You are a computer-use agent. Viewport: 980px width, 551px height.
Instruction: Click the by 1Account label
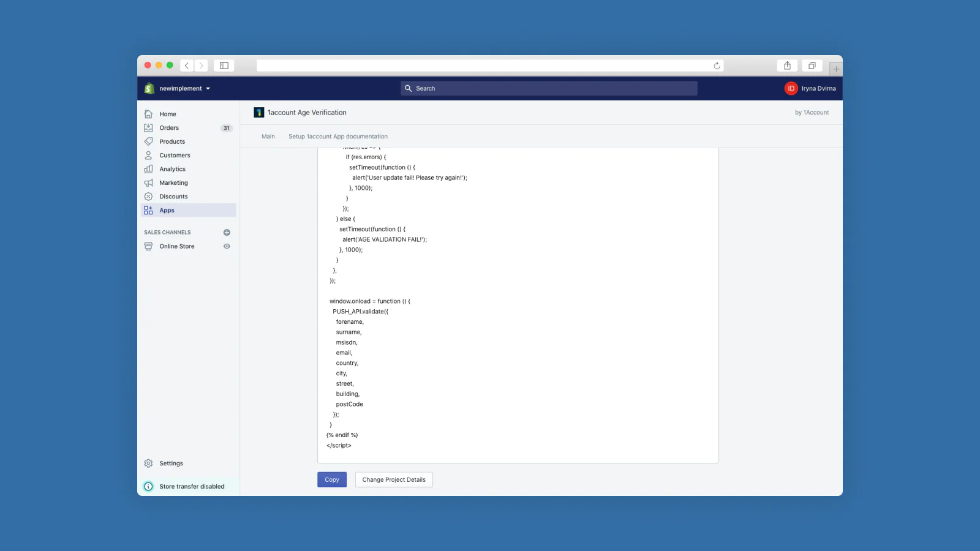812,113
